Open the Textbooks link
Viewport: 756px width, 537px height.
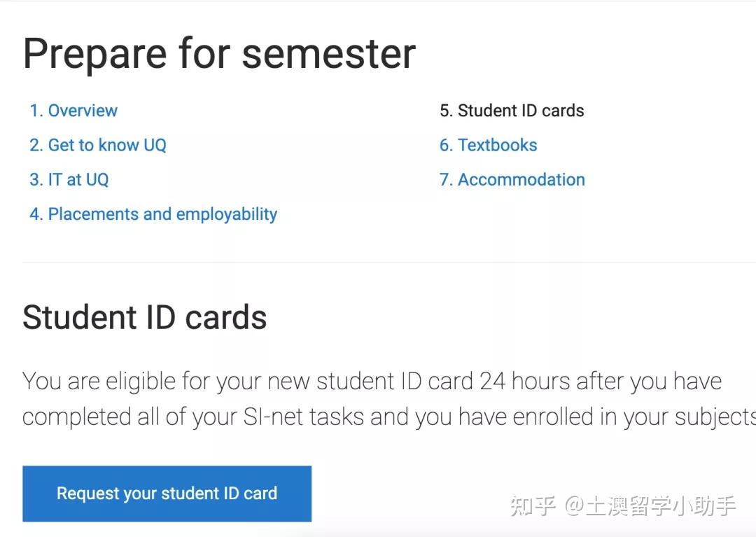point(498,145)
